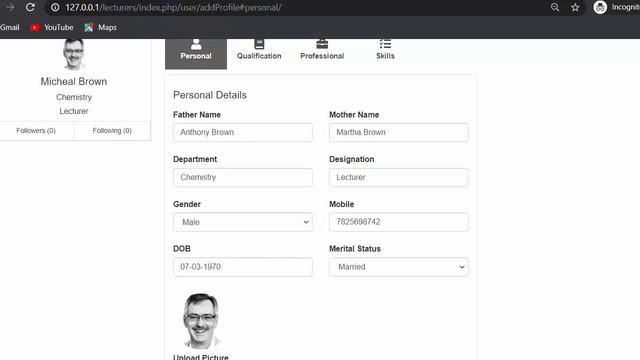The width and height of the screenshot is (640, 360).
Task: Open site info icon in address bar
Action: 55,7
